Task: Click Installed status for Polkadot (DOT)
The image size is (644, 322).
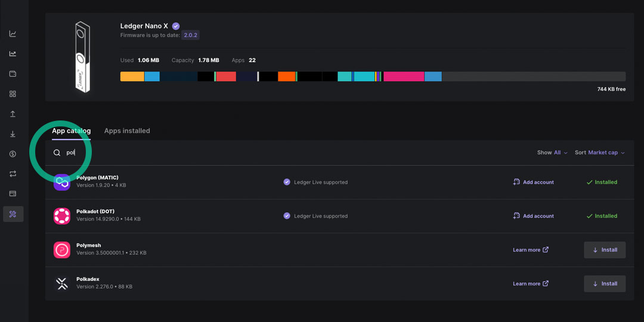Action: click(602, 216)
